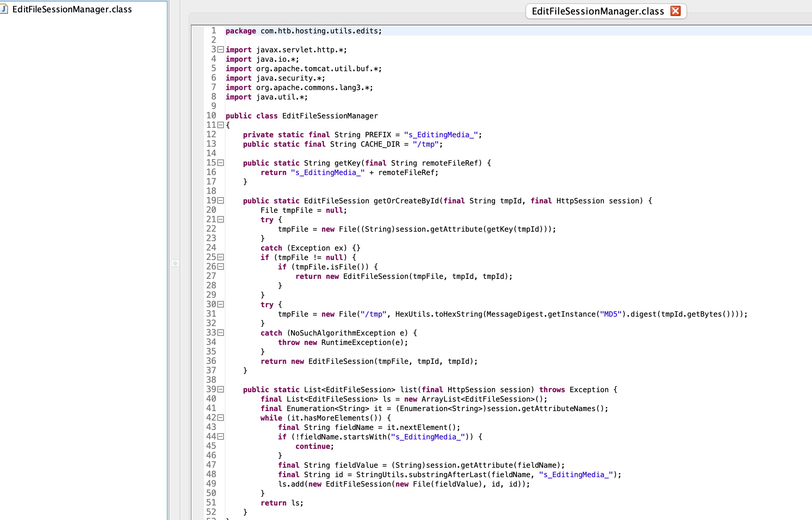The image size is (812, 520).
Task: Click line number 36 in the gutter
Action: click(x=211, y=361)
